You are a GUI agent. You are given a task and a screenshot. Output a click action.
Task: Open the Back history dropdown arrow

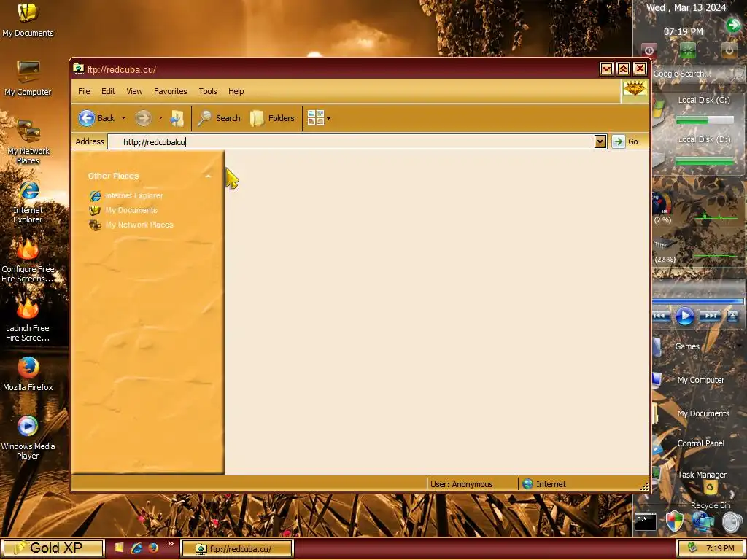tap(123, 118)
